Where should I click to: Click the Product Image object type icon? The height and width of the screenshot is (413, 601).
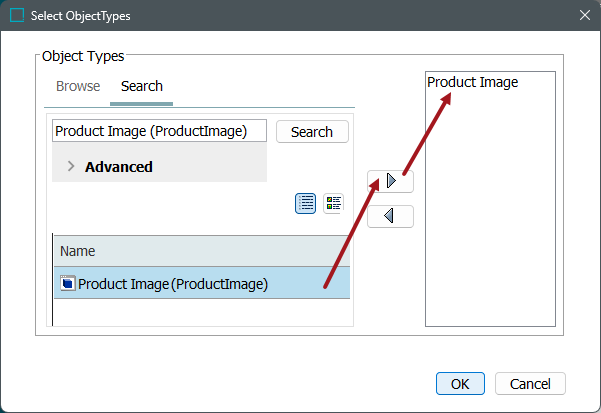[x=67, y=284]
